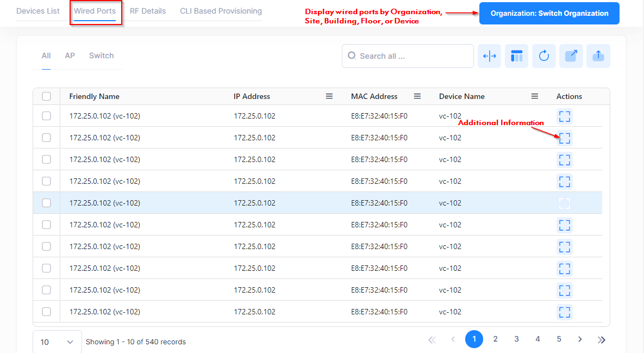Go to previous page arrow

[x=453, y=339]
